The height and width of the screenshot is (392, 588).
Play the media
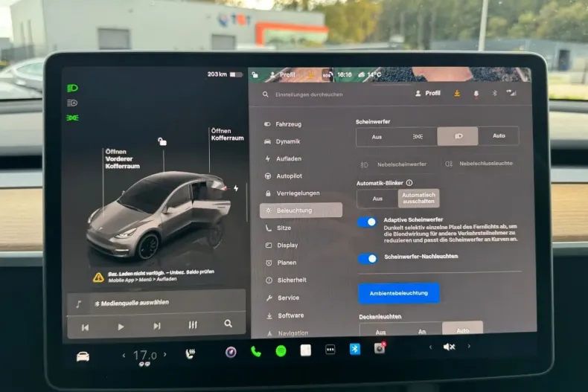[121, 327]
